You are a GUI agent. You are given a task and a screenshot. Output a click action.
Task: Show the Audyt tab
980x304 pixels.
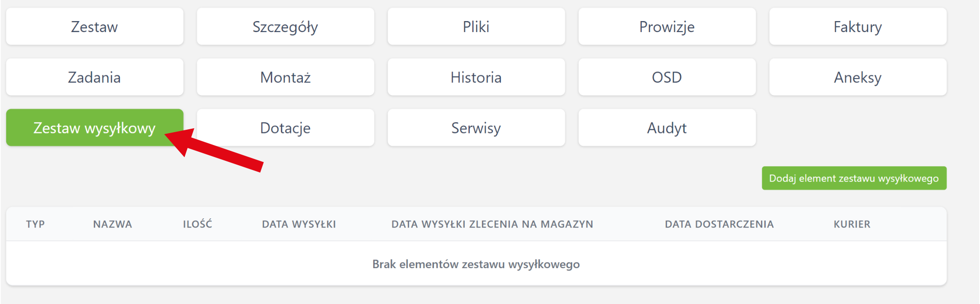(x=667, y=128)
